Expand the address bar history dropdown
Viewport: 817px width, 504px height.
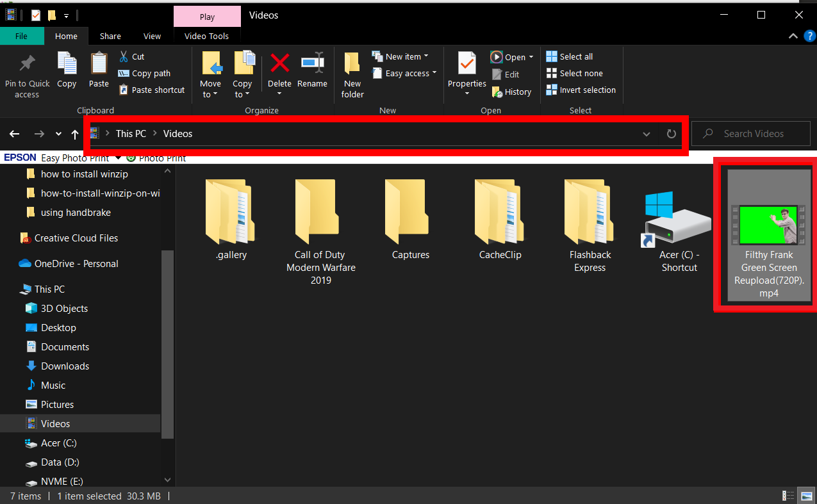pyautogui.click(x=647, y=134)
